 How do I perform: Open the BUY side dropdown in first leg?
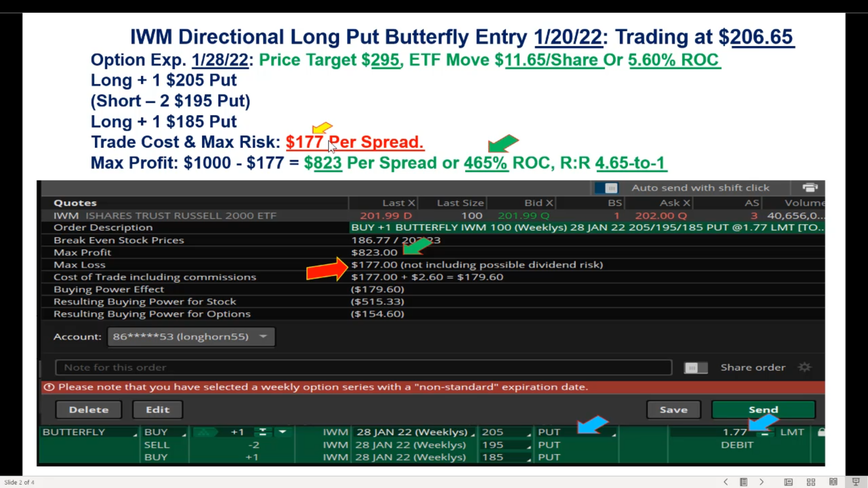[165, 432]
